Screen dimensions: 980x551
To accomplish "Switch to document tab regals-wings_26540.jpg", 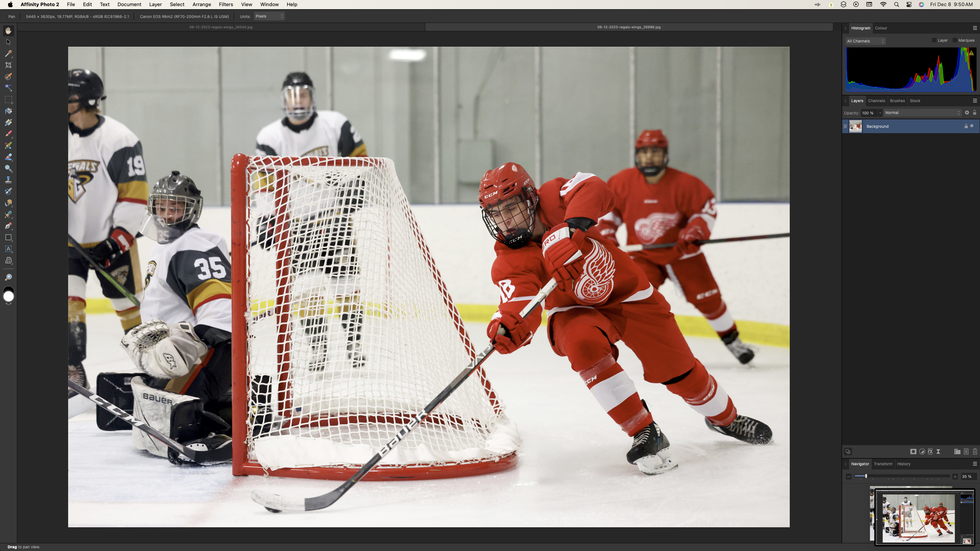I will (221, 27).
